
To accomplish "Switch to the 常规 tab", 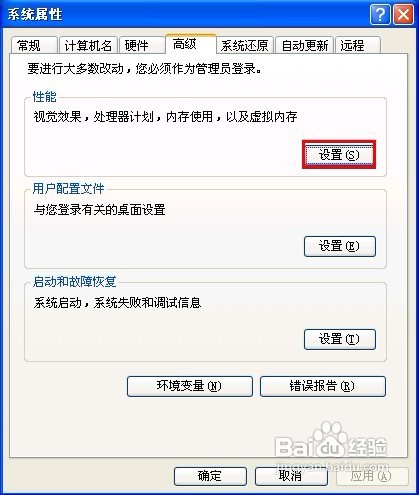I will point(34,45).
